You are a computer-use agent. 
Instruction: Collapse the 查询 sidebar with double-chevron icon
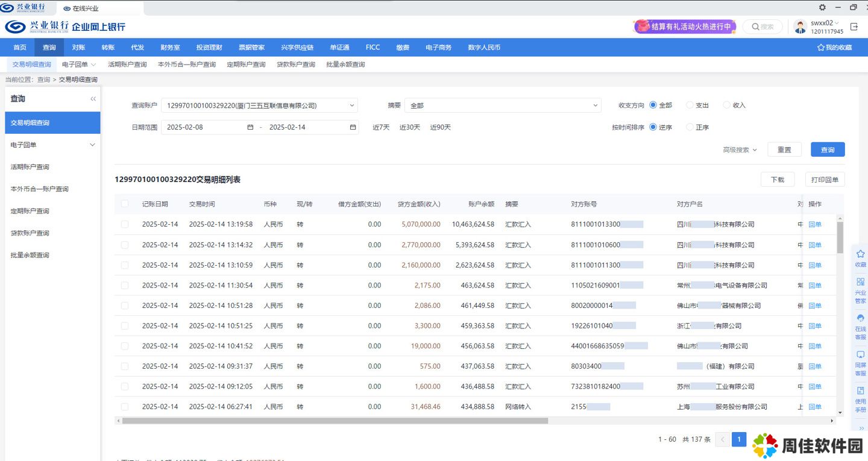[93, 99]
